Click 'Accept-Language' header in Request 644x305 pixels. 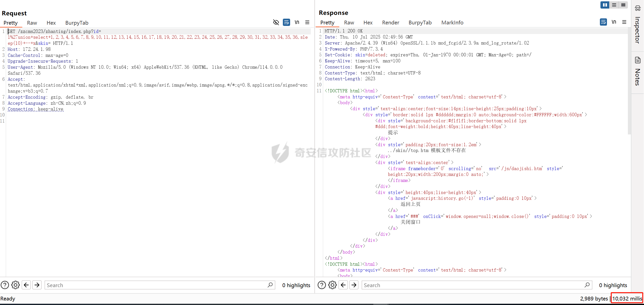click(26, 103)
